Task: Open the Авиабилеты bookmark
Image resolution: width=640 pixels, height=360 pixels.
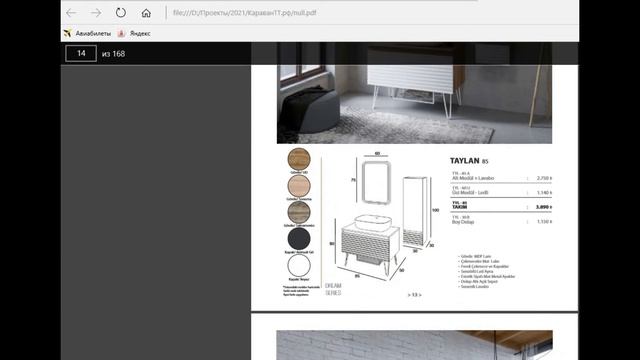Action: 87,33
